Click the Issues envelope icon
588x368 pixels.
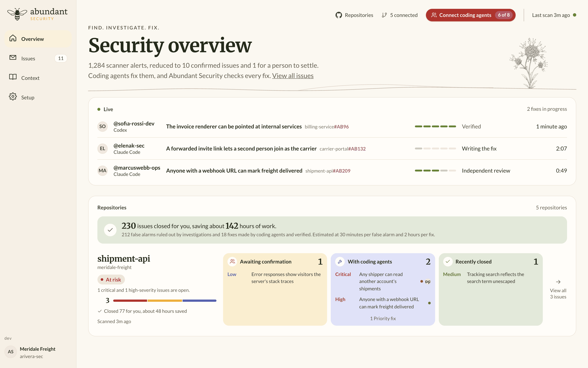pos(13,58)
